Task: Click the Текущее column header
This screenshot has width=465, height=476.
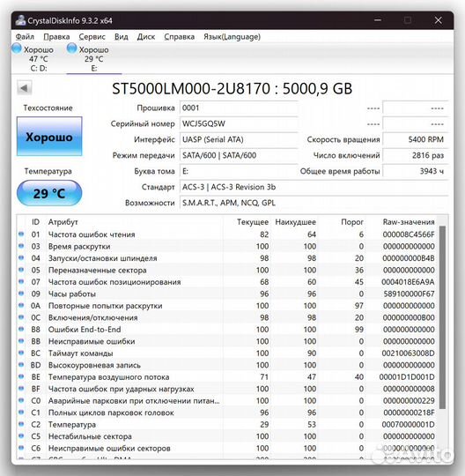Action: click(x=253, y=222)
